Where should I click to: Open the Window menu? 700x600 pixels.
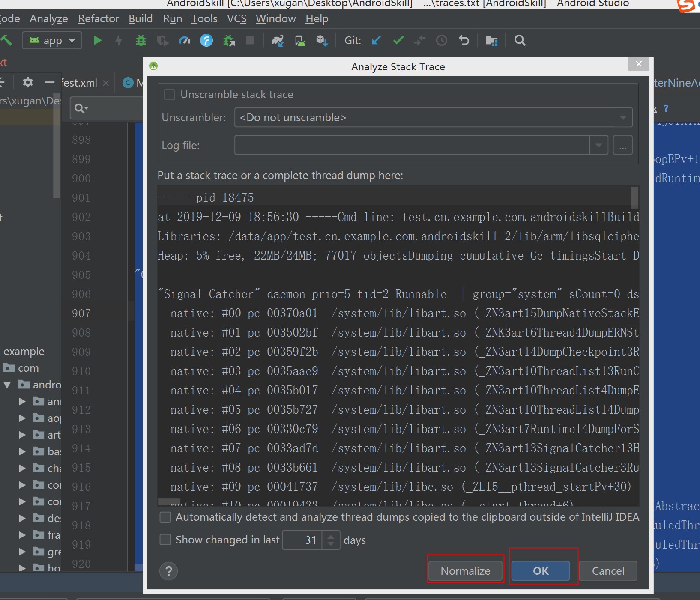[x=276, y=19]
